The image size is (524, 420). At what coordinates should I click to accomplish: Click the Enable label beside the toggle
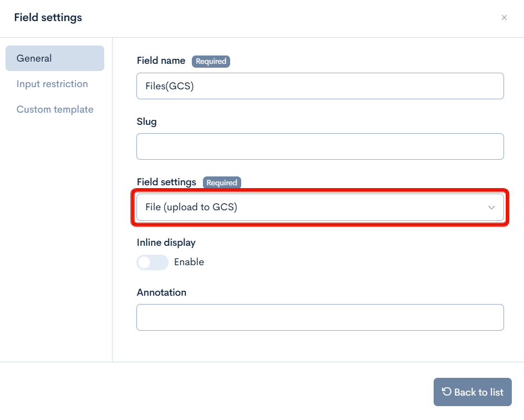(189, 262)
